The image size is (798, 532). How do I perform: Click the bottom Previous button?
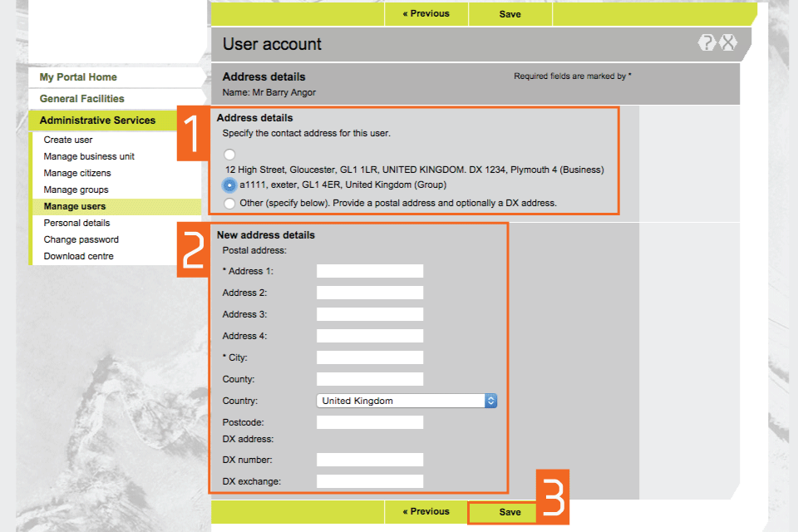[426, 512]
